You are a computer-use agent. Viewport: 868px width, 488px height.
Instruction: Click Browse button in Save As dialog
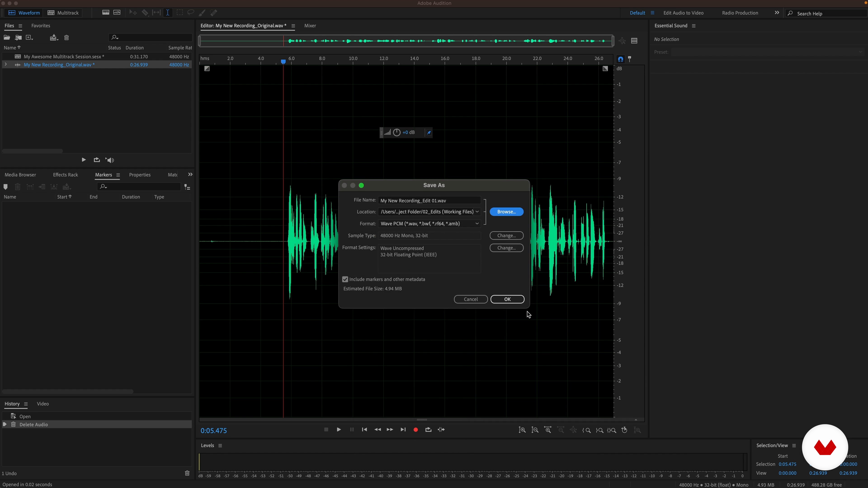[506, 211]
